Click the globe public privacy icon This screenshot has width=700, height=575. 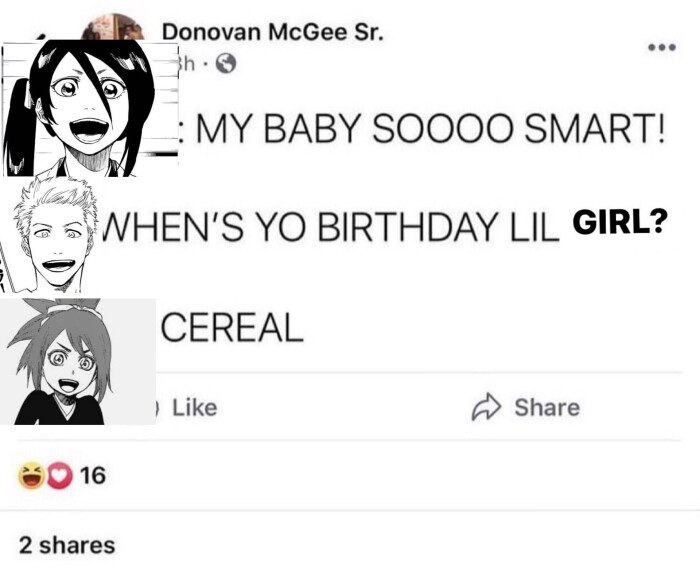click(226, 65)
